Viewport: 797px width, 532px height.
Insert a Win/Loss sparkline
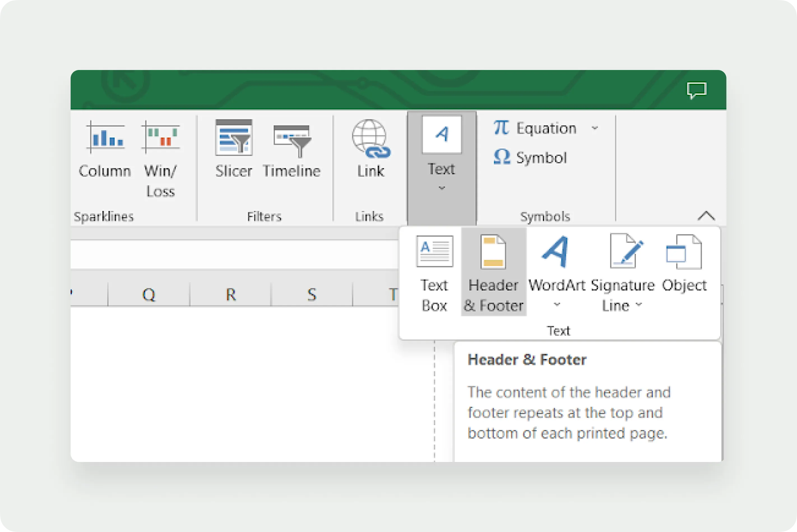pyautogui.click(x=160, y=159)
